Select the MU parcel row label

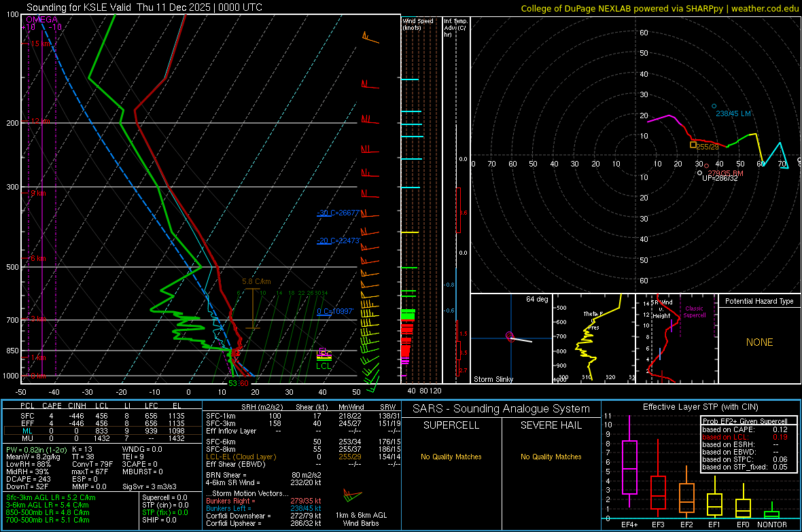(27, 438)
